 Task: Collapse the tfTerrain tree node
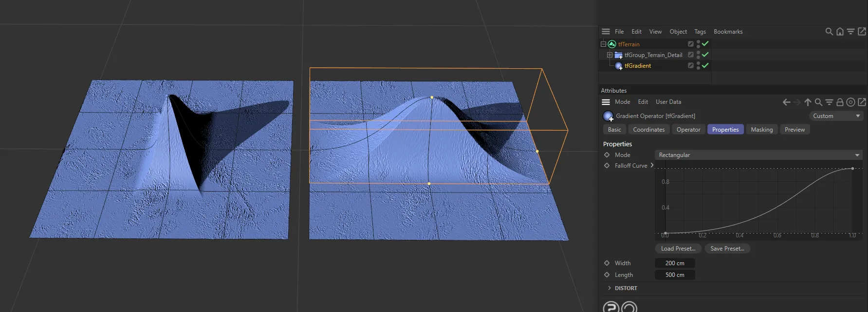[x=603, y=44]
